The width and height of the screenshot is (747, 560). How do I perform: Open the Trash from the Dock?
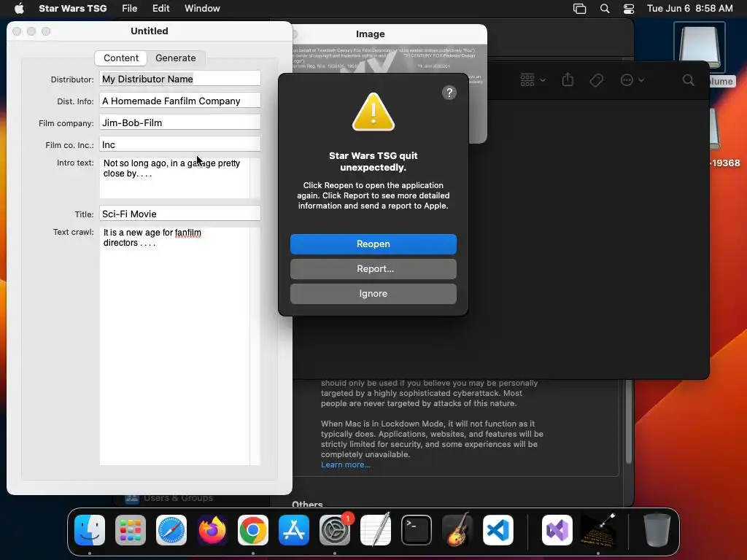(657, 530)
